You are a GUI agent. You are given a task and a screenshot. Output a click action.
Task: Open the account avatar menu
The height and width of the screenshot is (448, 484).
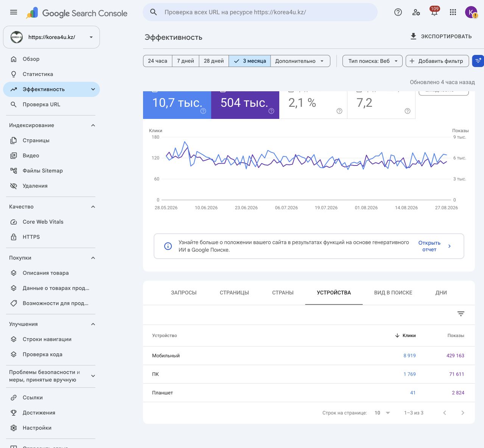[x=471, y=12]
